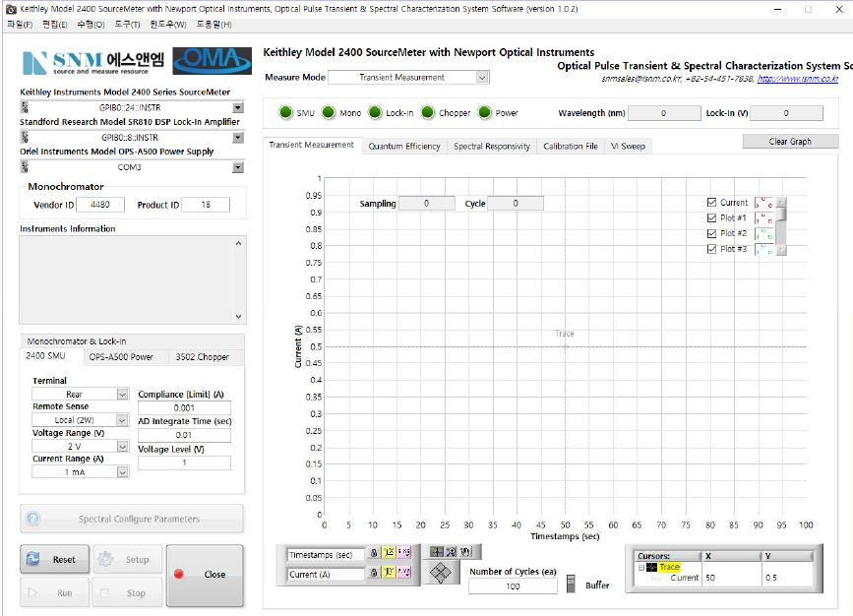
Task: Click the plot legend scrollbar down arrow
Action: tap(781, 250)
